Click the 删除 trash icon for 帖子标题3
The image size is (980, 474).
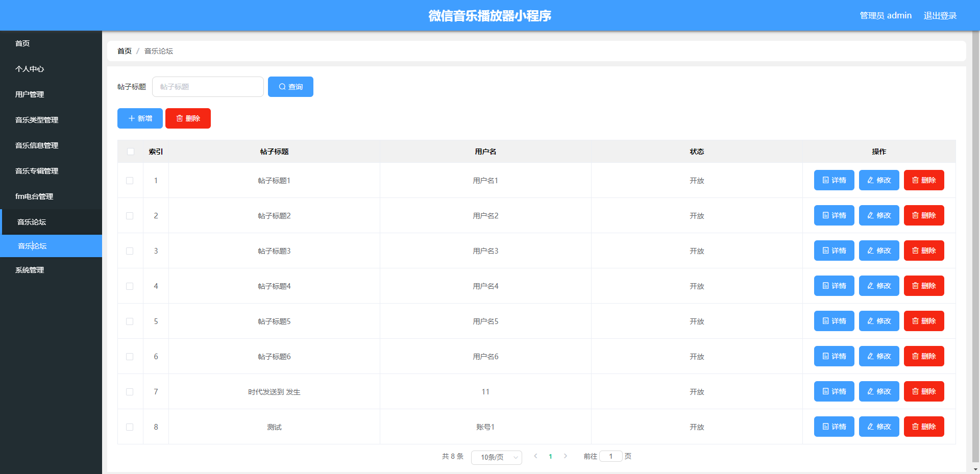915,251
